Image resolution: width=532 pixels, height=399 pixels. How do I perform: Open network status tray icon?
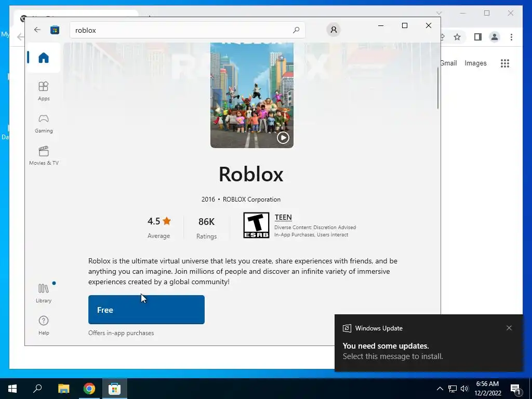[453, 389]
